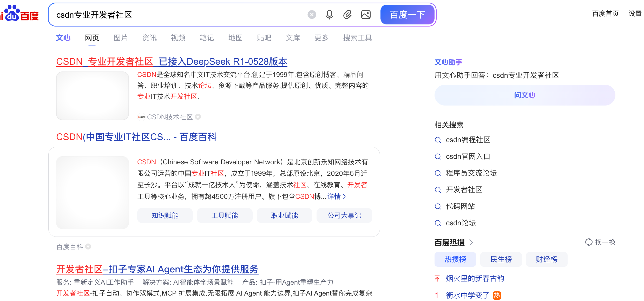The image size is (644, 301).
Task: Click the paperclip attach file icon
Action: (x=347, y=15)
